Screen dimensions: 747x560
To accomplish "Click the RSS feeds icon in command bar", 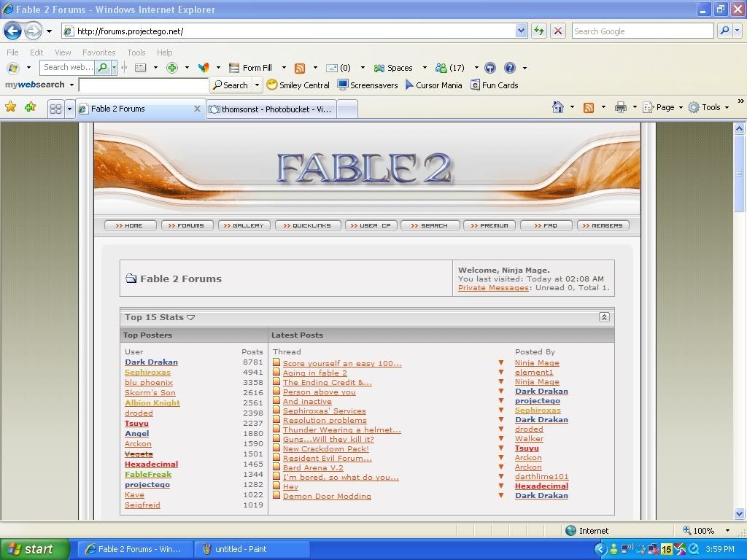I will click(589, 108).
